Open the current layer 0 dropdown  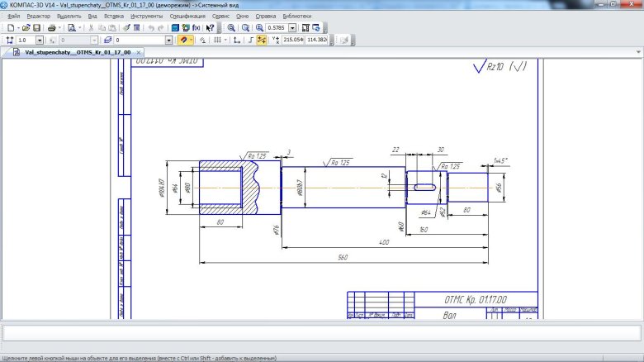click(x=168, y=40)
